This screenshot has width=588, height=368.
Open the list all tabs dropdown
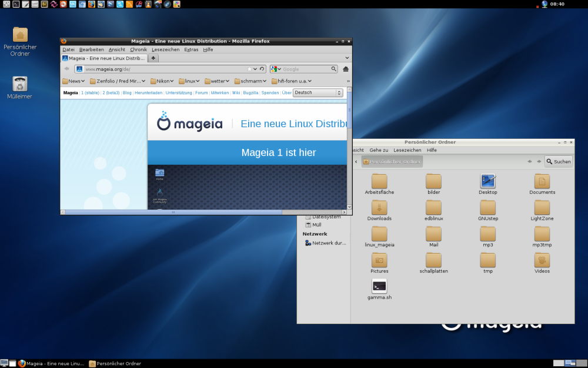click(347, 58)
